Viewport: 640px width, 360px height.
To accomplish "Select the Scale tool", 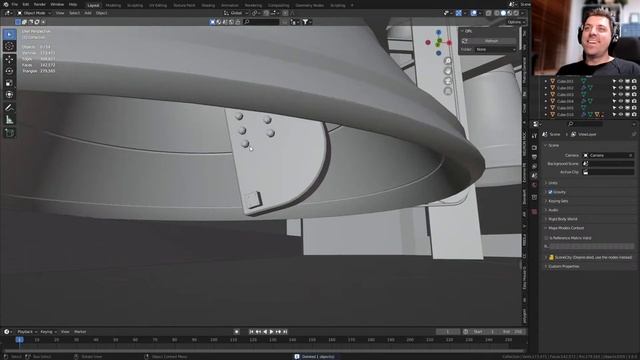I will [9, 83].
